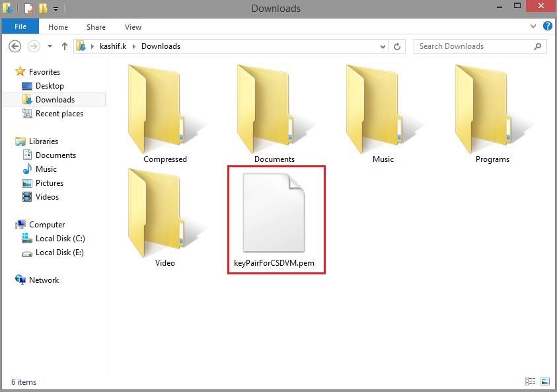557x392 pixels.
Task: Select the Compressed folder
Action: pos(165,112)
